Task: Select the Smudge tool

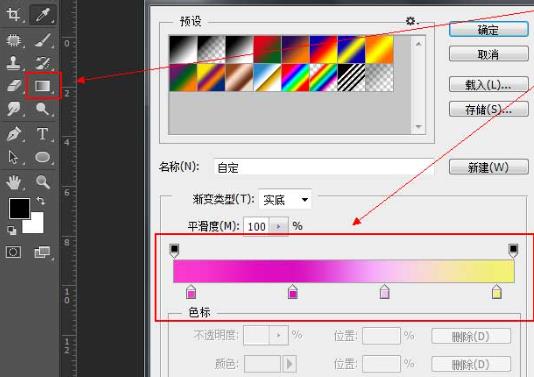Action: 14,109
